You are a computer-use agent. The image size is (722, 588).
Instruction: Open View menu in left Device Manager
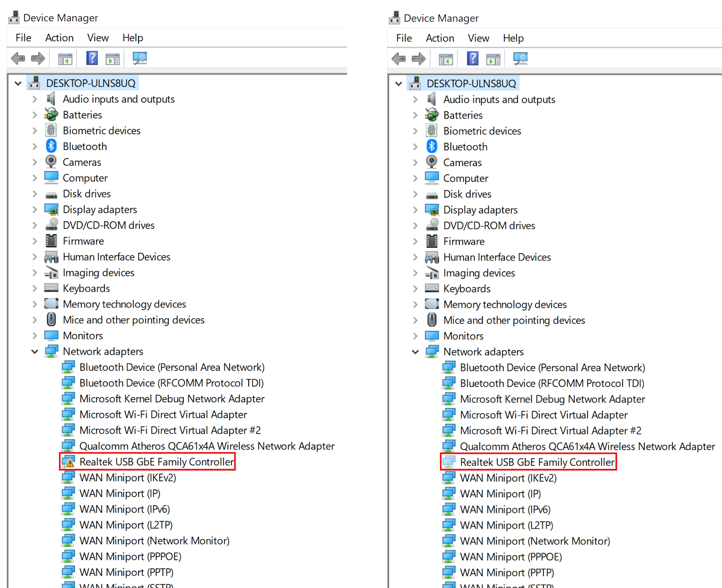click(98, 38)
